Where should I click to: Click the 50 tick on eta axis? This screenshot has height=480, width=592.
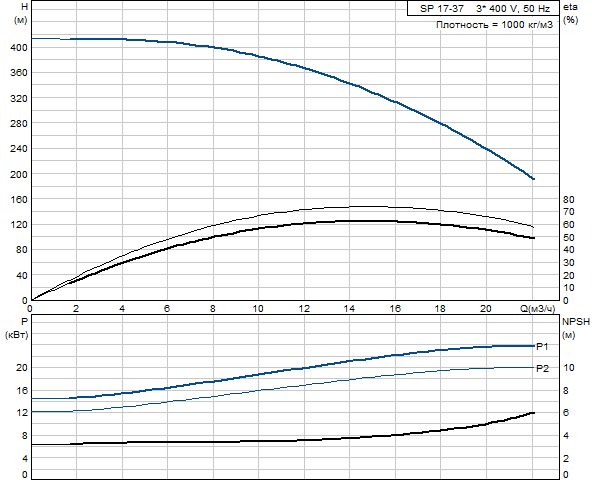point(569,238)
